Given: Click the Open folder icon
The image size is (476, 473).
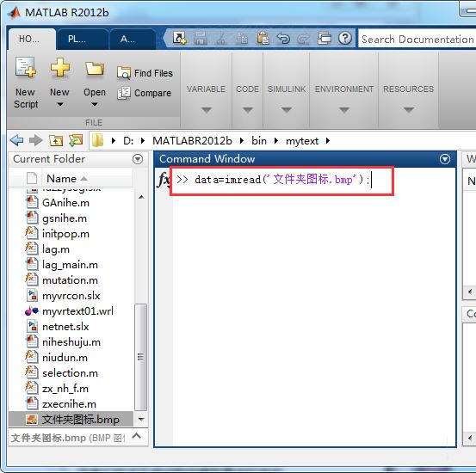Looking at the screenshot, I should pos(95,69).
